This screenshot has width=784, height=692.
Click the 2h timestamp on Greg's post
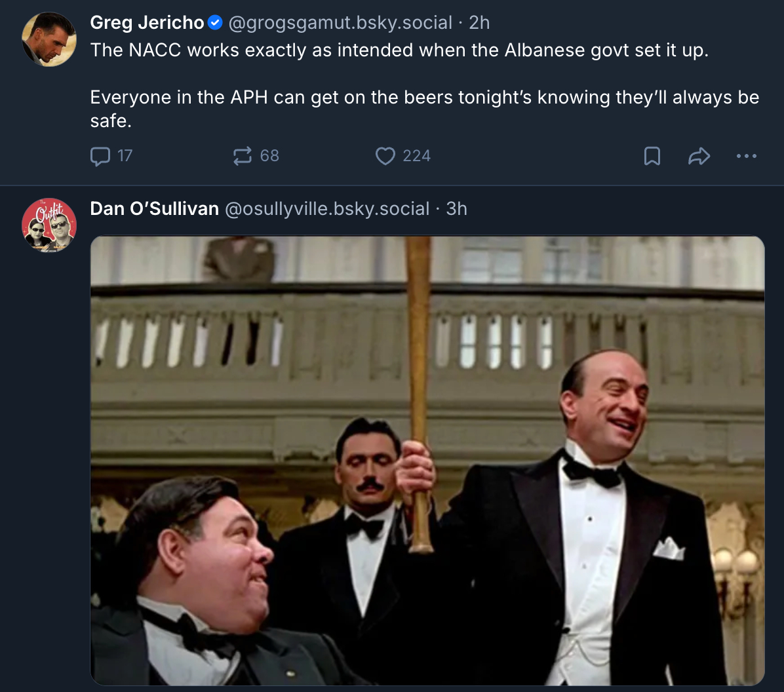[480, 23]
